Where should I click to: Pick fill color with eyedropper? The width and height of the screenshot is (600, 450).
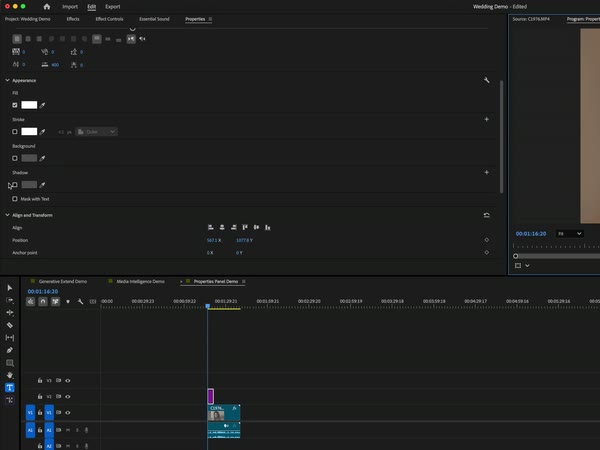tap(42, 105)
